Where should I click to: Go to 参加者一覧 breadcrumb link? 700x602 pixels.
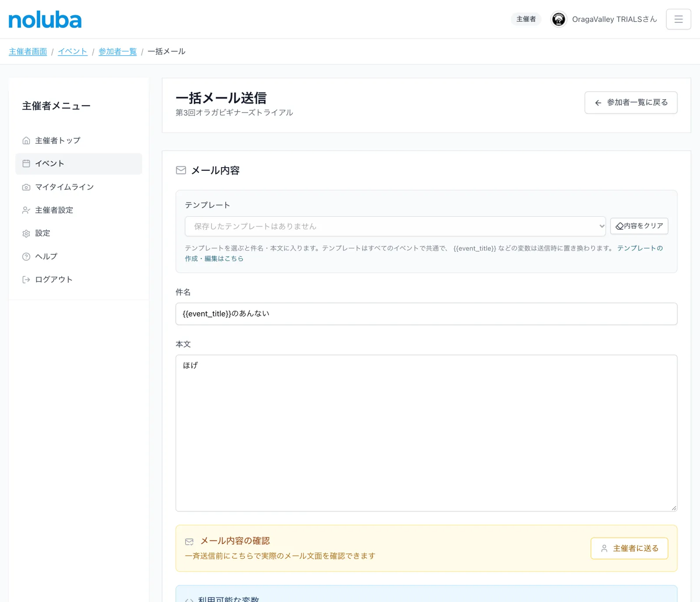(x=118, y=52)
